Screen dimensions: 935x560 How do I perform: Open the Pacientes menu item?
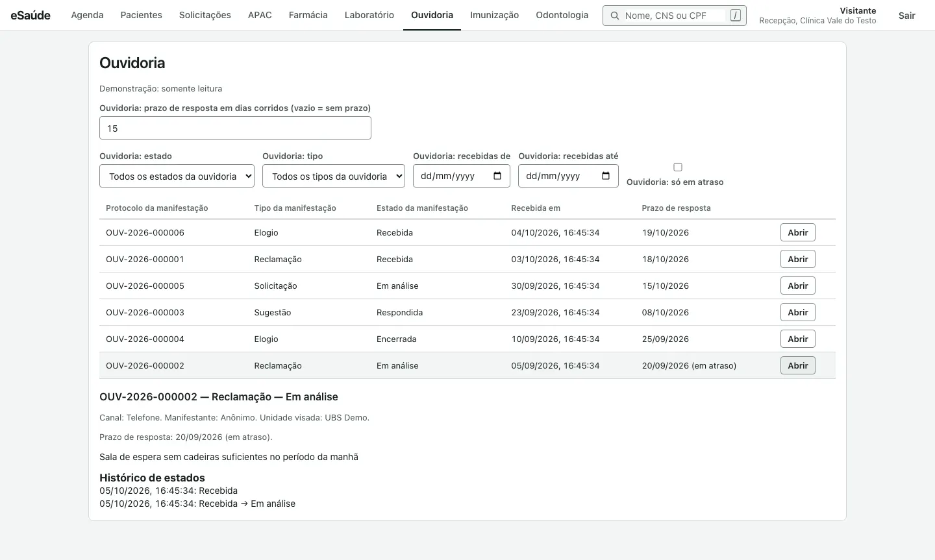[142, 15]
